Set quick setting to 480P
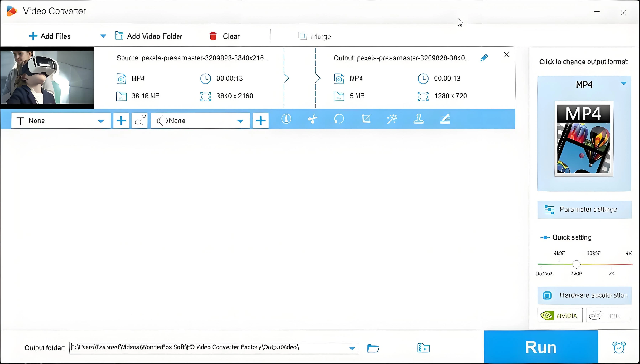 point(559,253)
